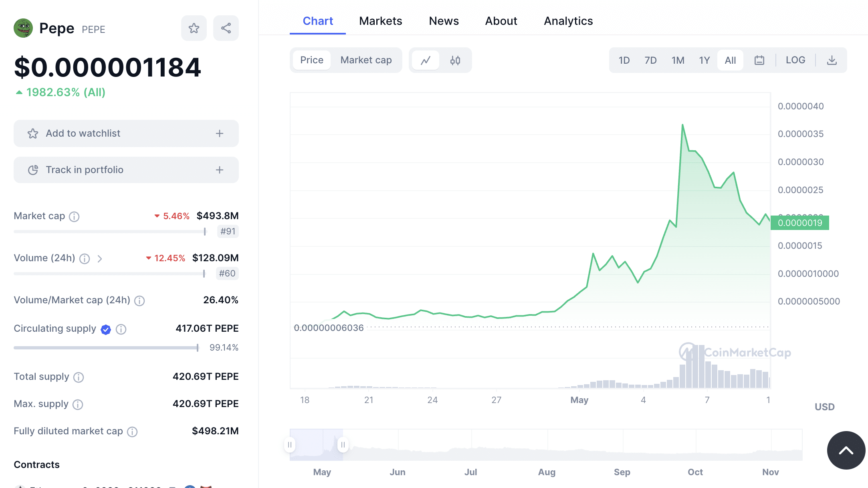Click the share icon next to Pepe
868x488 pixels.
(226, 28)
